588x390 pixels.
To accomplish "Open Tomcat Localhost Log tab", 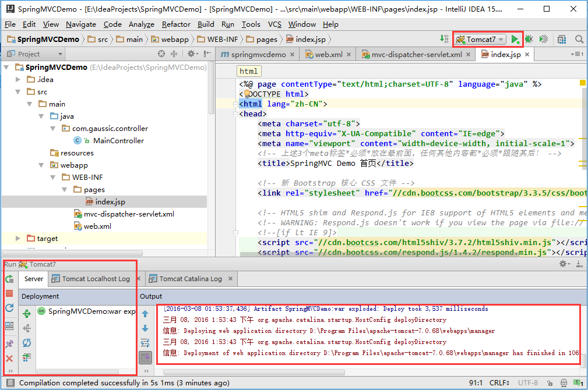I will pyautogui.click(x=96, y=279).
